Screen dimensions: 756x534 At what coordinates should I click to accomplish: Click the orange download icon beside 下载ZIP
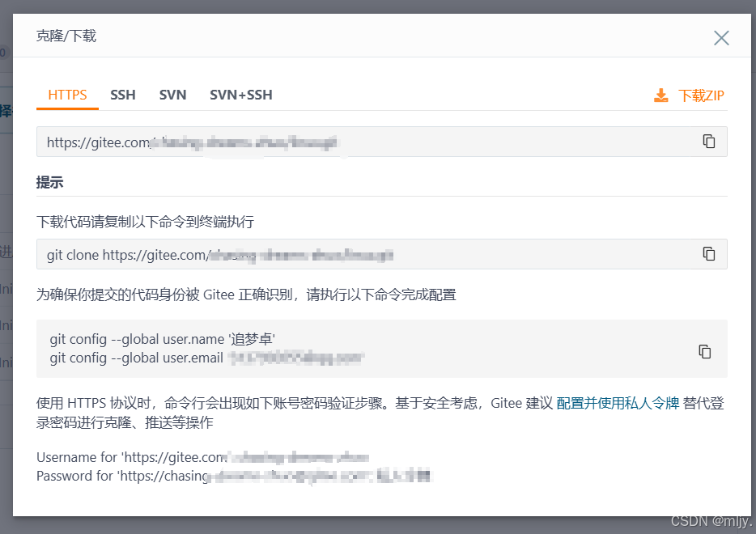click(661, 95)
